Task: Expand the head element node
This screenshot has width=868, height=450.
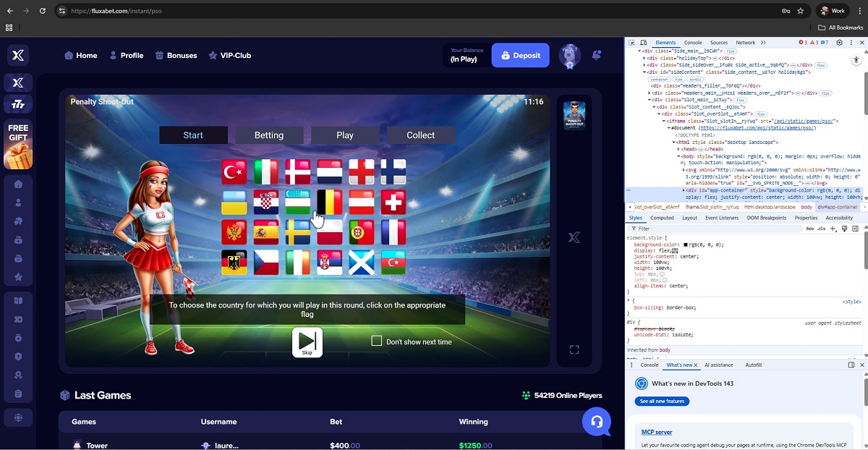Action: (678, 149)
